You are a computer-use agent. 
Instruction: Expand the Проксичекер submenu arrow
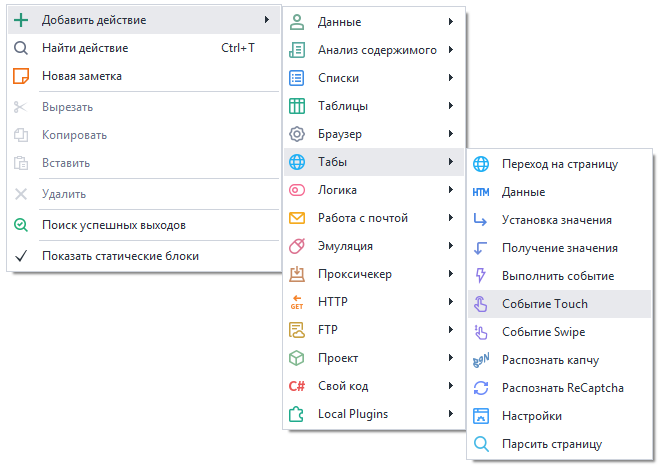click(452, 274)
